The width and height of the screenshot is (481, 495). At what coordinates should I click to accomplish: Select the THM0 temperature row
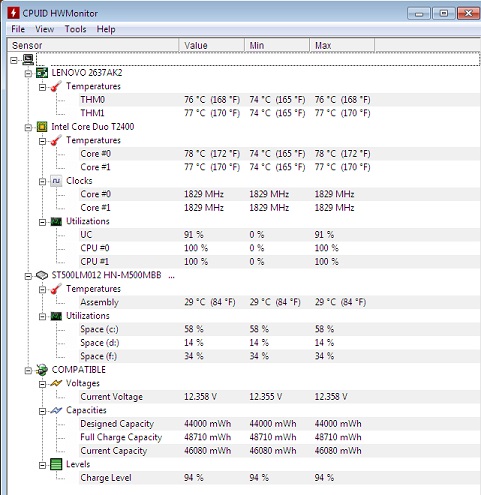pos(279,100)
